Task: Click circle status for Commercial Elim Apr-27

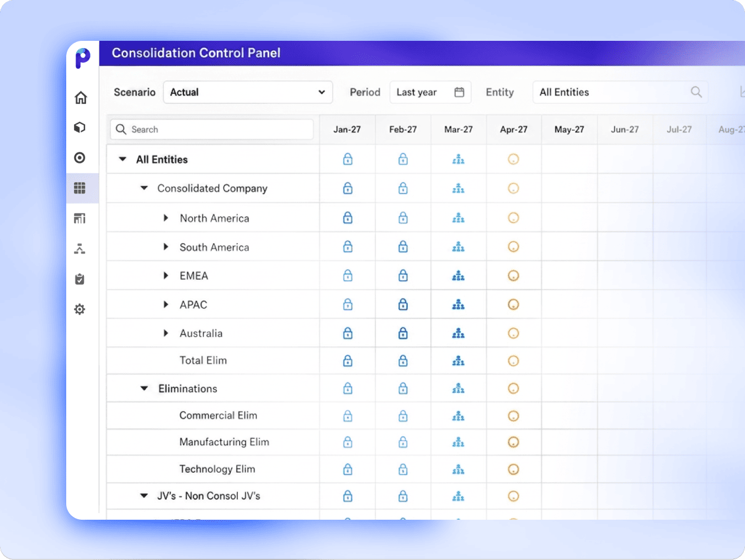Action: pos(513,416)
